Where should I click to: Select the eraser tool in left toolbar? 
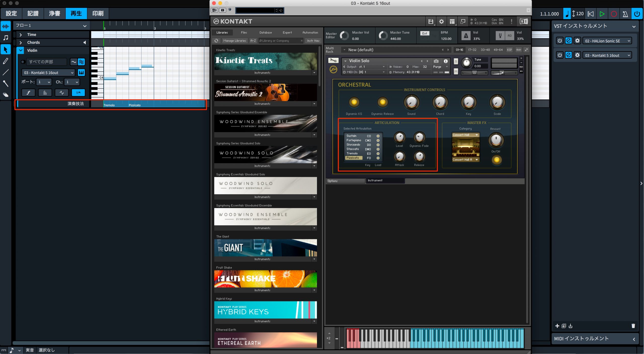(6, 95)
